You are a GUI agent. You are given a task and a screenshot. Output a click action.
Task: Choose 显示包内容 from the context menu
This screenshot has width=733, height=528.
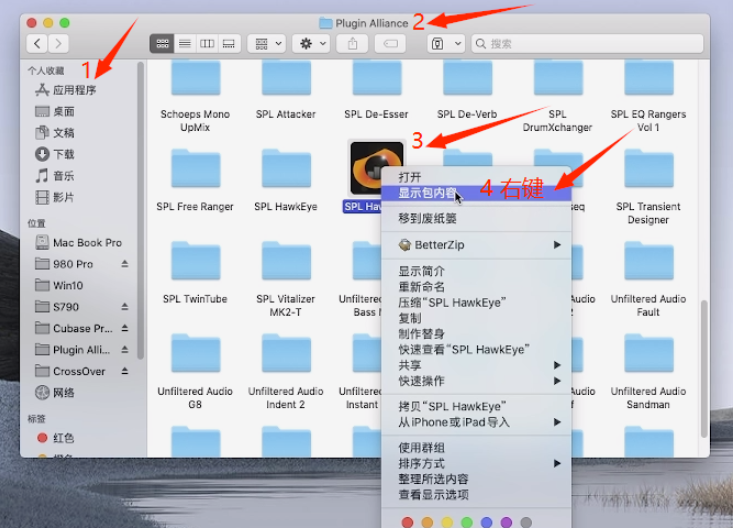coord(476,193)
